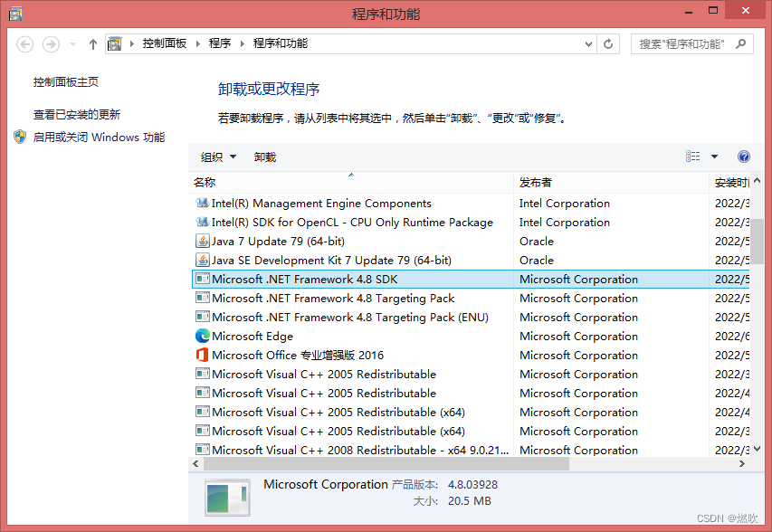
Task: Click the Microsoft Edge icon
Action: 203,336
